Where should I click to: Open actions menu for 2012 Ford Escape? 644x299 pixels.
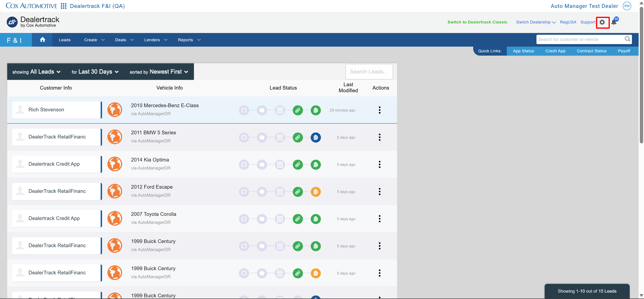[x=379, y=192]
